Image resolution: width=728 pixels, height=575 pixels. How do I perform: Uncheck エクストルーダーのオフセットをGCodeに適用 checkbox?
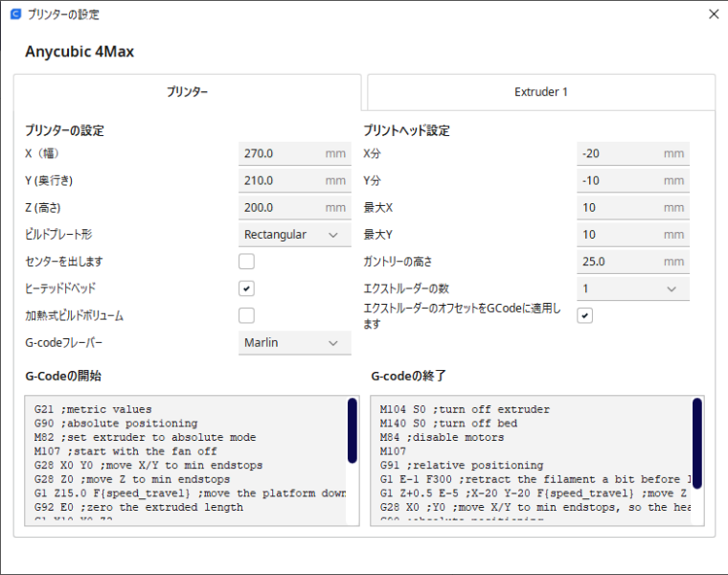585,316
